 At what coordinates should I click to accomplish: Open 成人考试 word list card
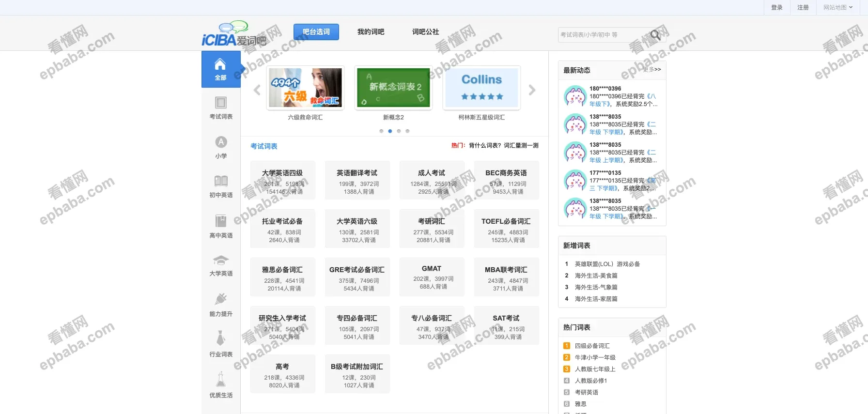pyautogui.click(x=432, y=181)
